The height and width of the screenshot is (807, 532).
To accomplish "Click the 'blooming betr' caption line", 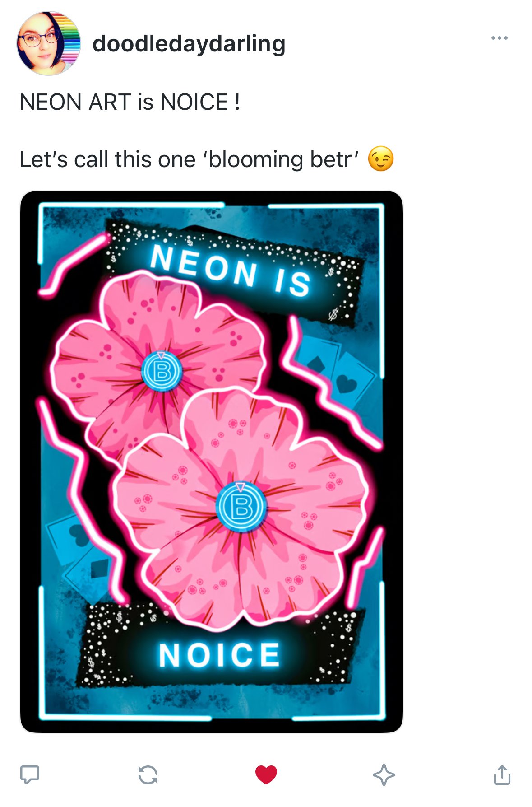I will click(190, 159).
